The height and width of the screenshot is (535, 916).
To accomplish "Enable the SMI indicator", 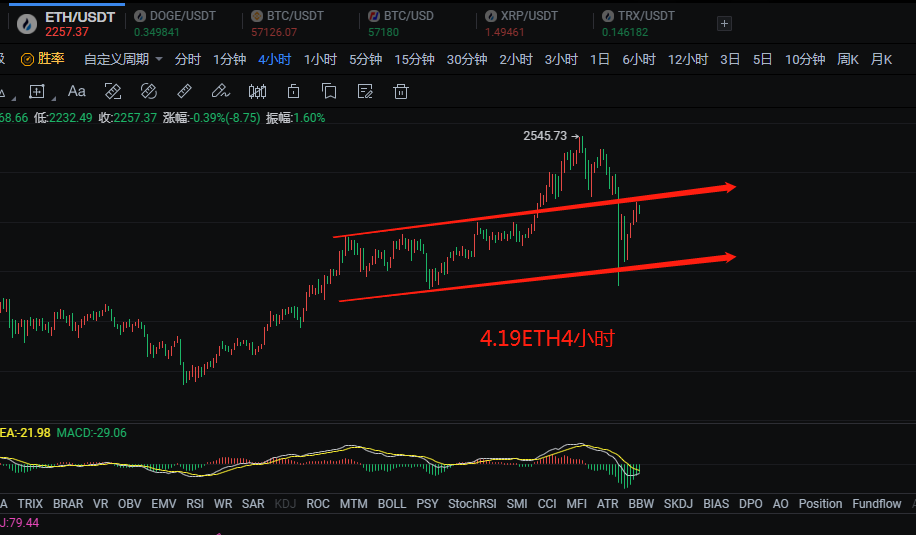I will (x=517, y=503).
